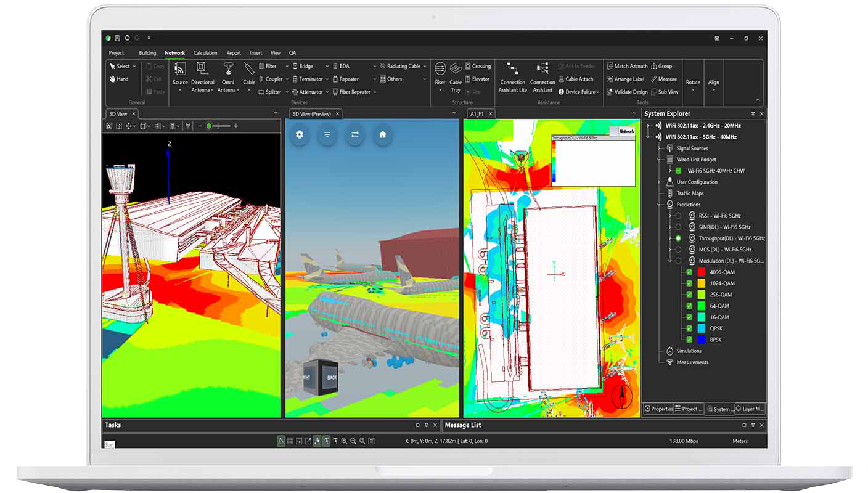Add a Splitter device
868x493 pixels.
pyautogui.click(x=269, y=92)
